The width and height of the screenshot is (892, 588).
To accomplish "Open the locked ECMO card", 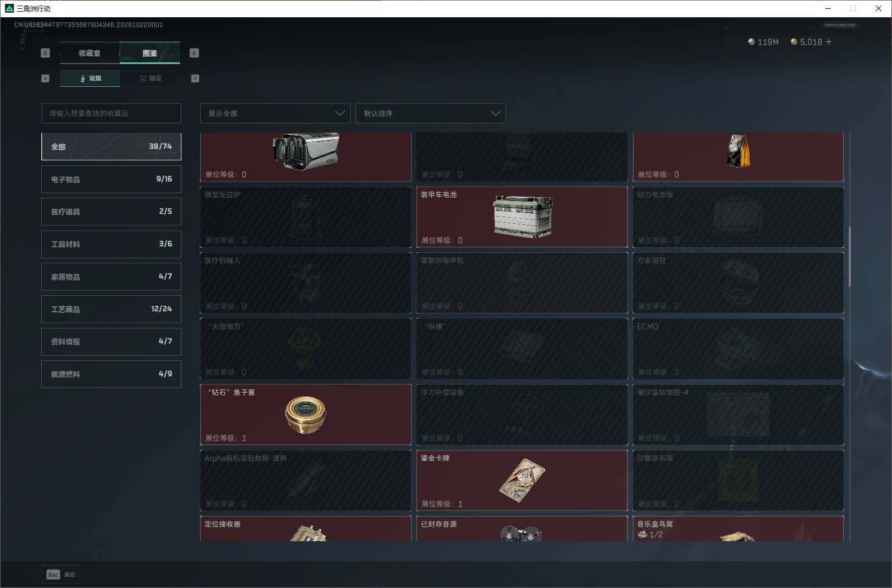I will [738, 349].
